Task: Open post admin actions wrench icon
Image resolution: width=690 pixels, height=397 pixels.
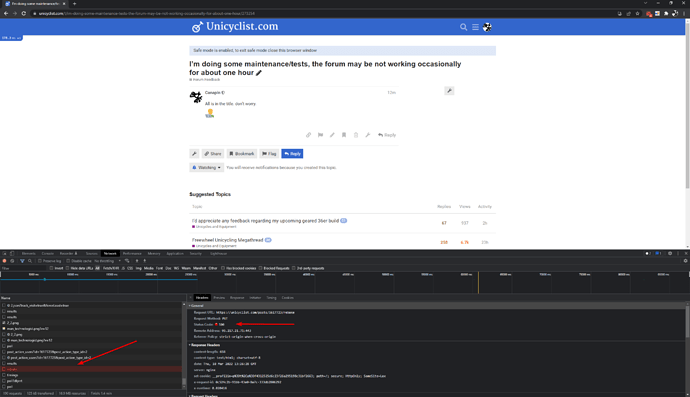Action: (368, 135)
